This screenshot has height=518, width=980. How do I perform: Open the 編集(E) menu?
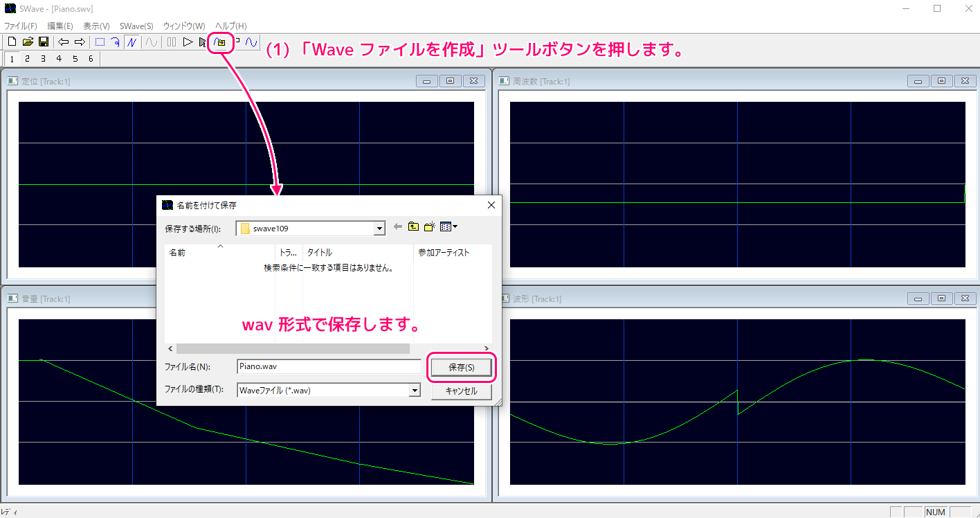pyautogui.click(x=60, y=26)
